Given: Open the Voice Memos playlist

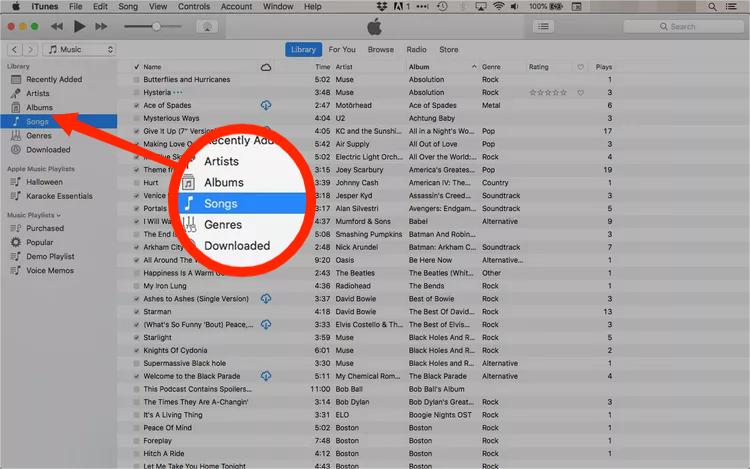Looking at the screenshot, I should (x=50, y=271).
